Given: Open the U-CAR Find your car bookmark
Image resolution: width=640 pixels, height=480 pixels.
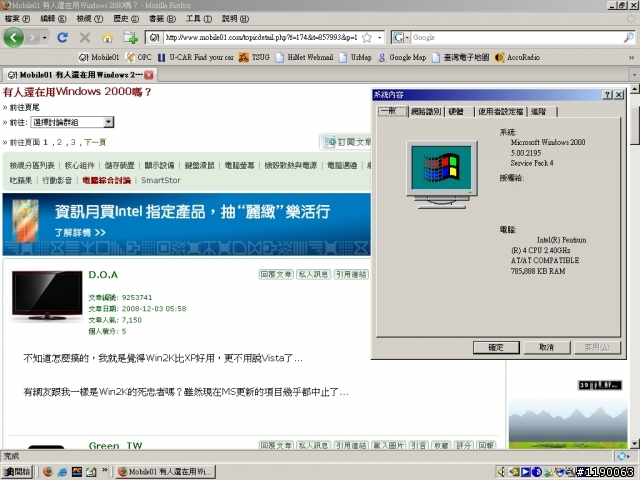Looking at the screenshot, I should tap(196, 57).
